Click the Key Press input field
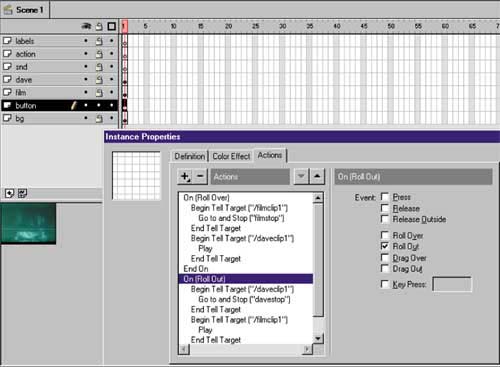This screenshot has width=500, height=367. [x=452, y=284]
